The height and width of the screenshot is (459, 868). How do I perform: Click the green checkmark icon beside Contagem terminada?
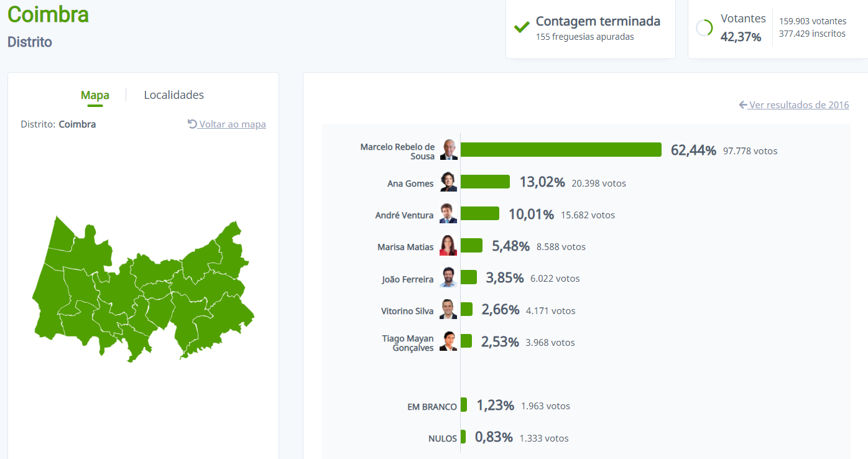[521, 27]
